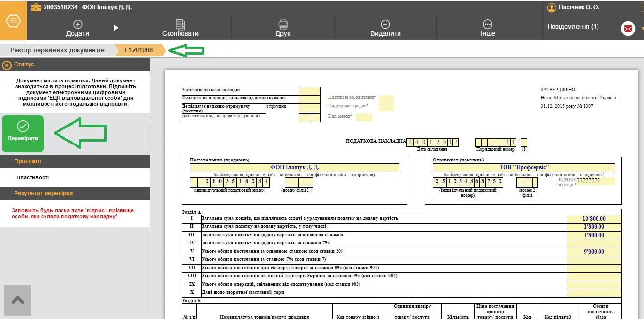Expand the arrow next to Додати
Viewport: 644px width, 320px height.
[116, 28]
